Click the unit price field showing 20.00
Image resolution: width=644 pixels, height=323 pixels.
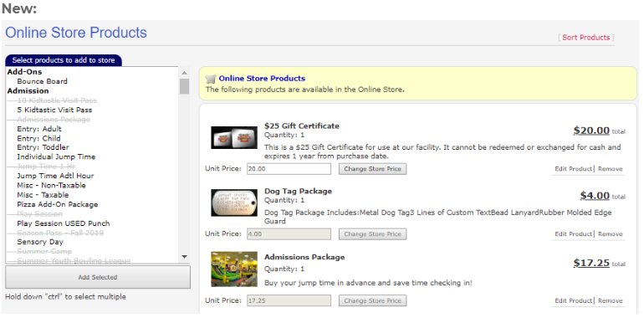289,169
